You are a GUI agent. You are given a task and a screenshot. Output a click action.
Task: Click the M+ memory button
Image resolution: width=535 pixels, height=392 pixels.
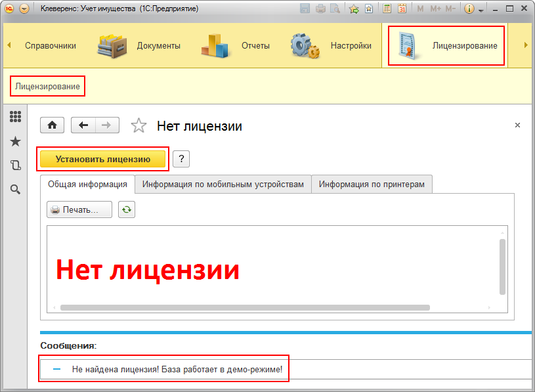coord(436,9)
